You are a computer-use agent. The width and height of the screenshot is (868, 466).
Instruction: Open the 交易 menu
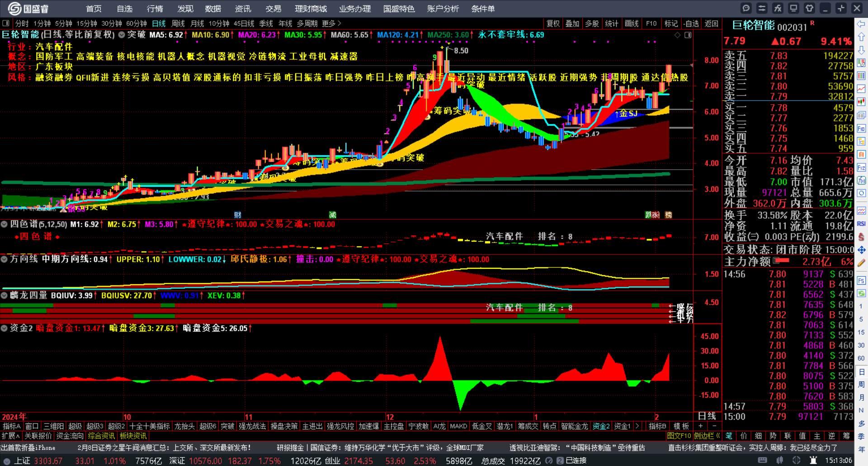point(273,9)
